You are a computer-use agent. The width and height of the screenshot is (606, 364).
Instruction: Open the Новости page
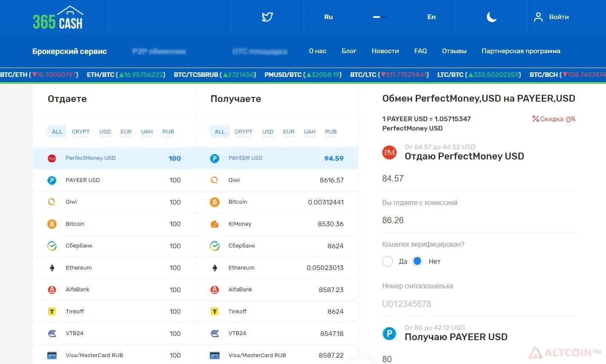385,51
